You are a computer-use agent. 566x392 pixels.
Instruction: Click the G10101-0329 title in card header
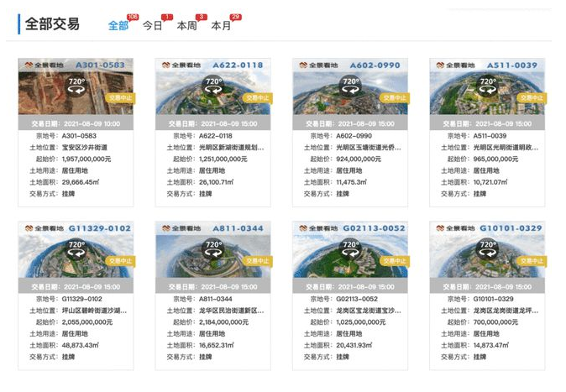point(510,227)
